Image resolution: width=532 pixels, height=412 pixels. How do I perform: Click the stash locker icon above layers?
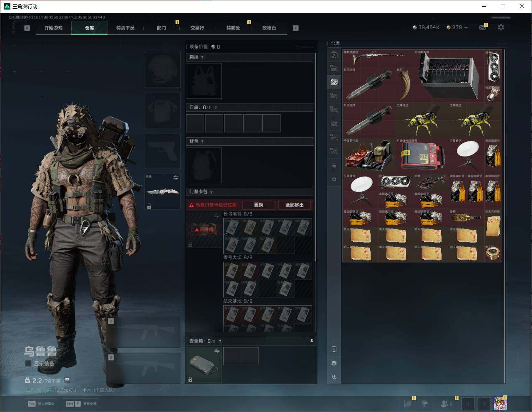pyautogui.click(x=334, y=349)
